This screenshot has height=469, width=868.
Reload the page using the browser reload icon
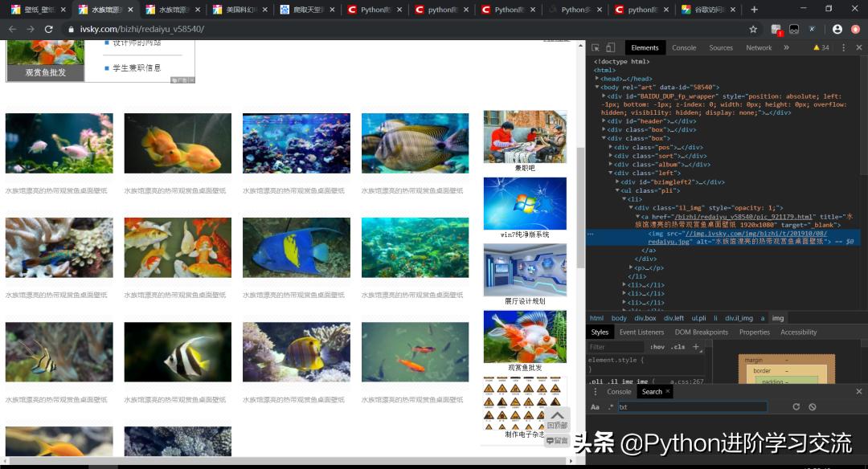[x=49, y=29]
